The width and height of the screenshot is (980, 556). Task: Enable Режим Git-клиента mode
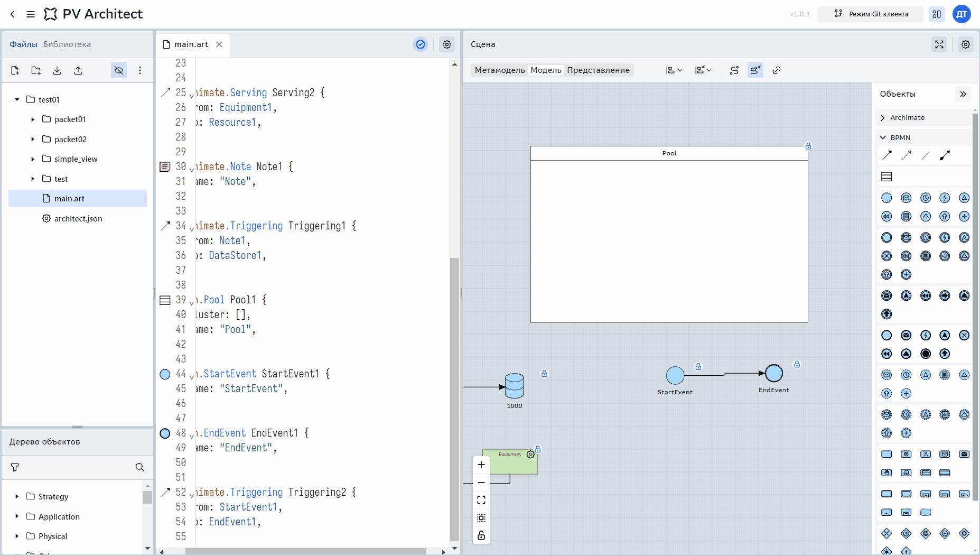[x=871, y=14]
